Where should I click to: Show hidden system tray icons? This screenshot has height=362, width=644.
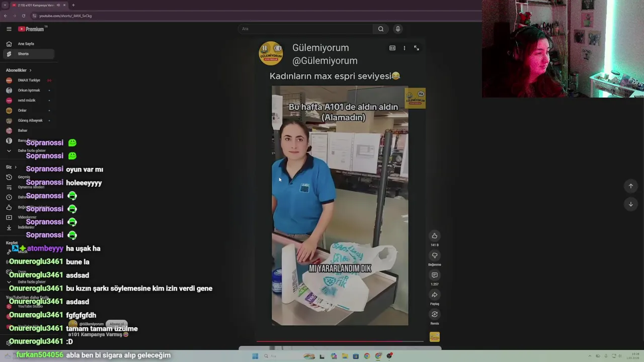(590, 356)
